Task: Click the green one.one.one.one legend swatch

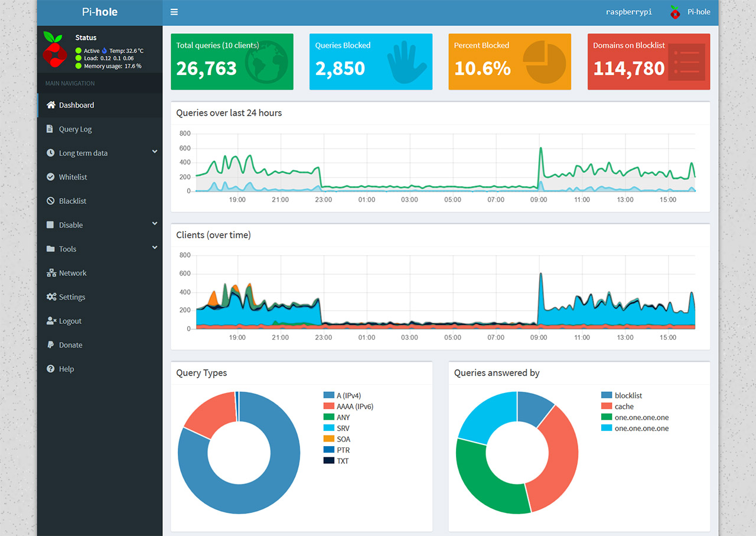Action: tap(607, 417)
